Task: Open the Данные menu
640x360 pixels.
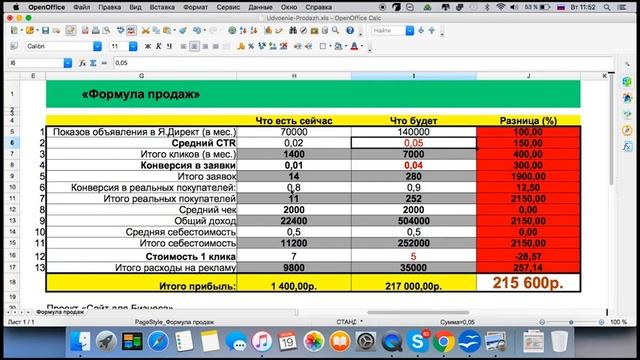Action: click(x=260, y=7)
